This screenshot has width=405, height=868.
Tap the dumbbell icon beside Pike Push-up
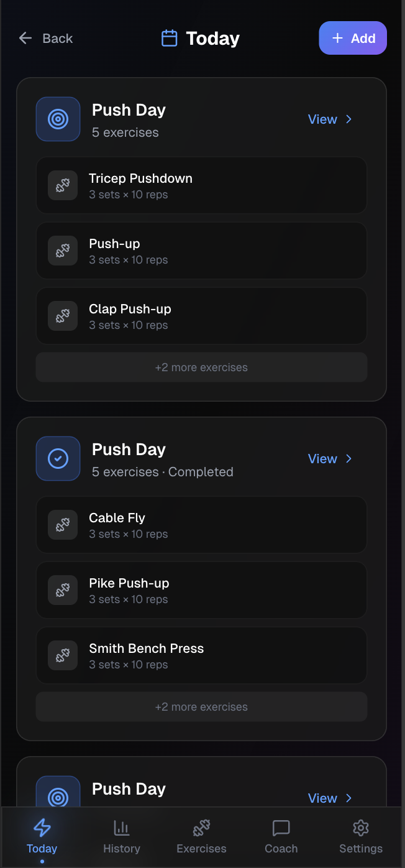(x=63, y=590)
